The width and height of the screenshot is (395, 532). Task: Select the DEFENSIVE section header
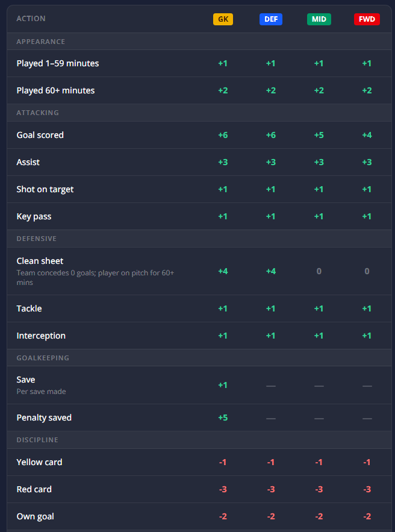[37, 239]
